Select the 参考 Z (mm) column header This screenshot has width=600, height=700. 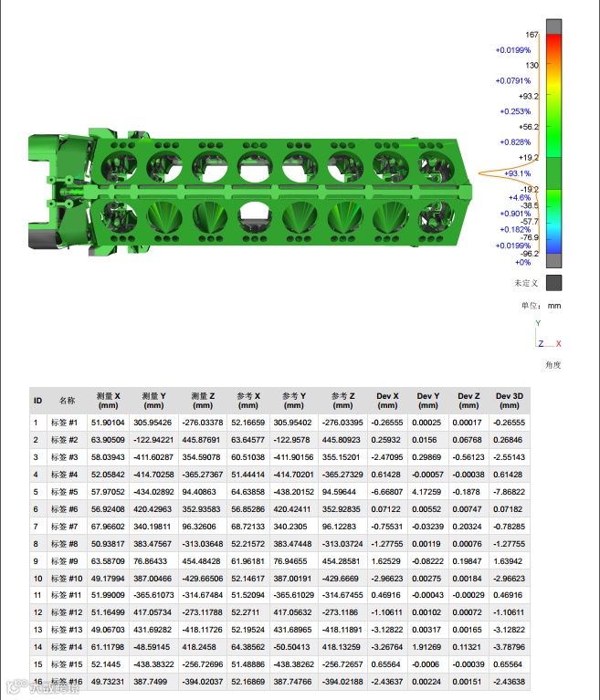coord(342,401)
